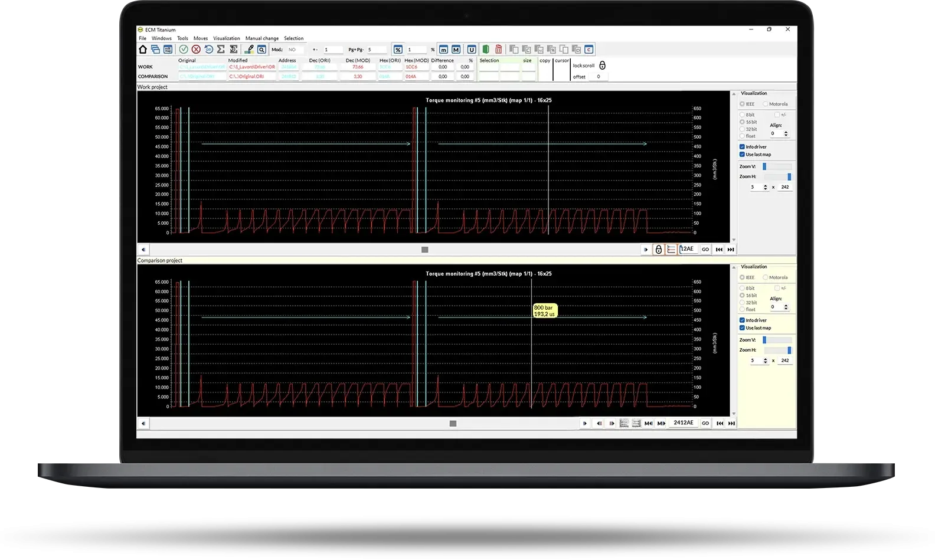
Task: Click the cascading windows toolbar icon
Action: point(155,50)
